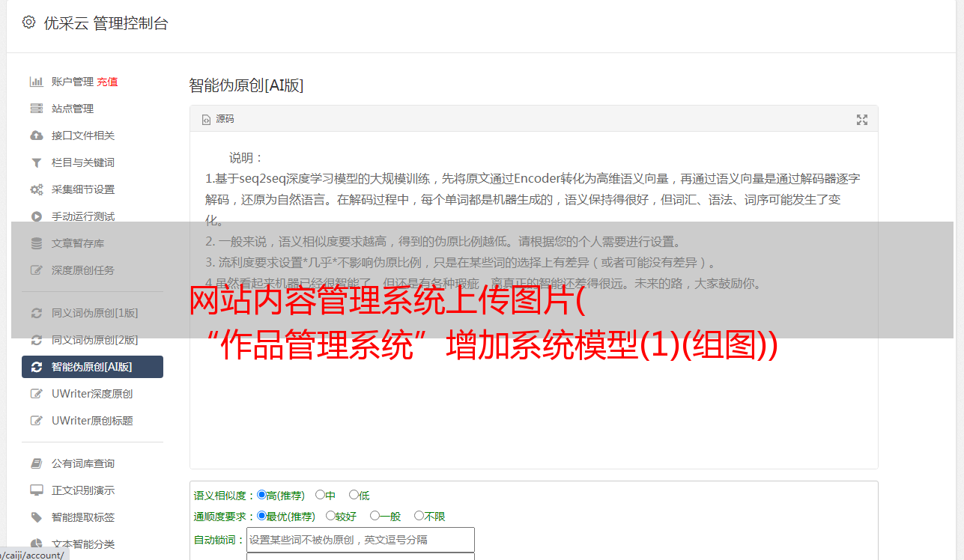Go to UWriter深度原创 page
The height and width of the screenshot is (560, 964).
(92, 394)
